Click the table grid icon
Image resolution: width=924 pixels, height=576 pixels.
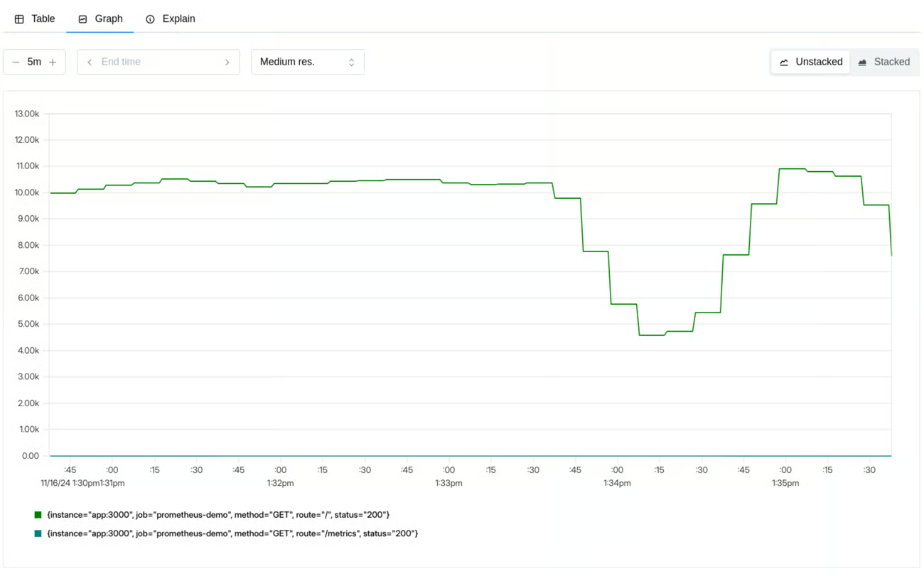19,19
